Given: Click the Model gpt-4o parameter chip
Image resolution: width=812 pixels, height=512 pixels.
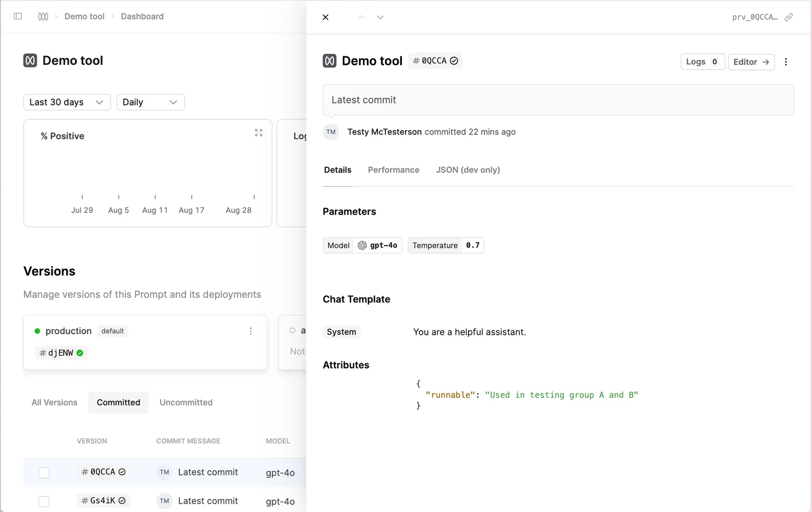Looking at the screenshot, I should coord(362,246).
